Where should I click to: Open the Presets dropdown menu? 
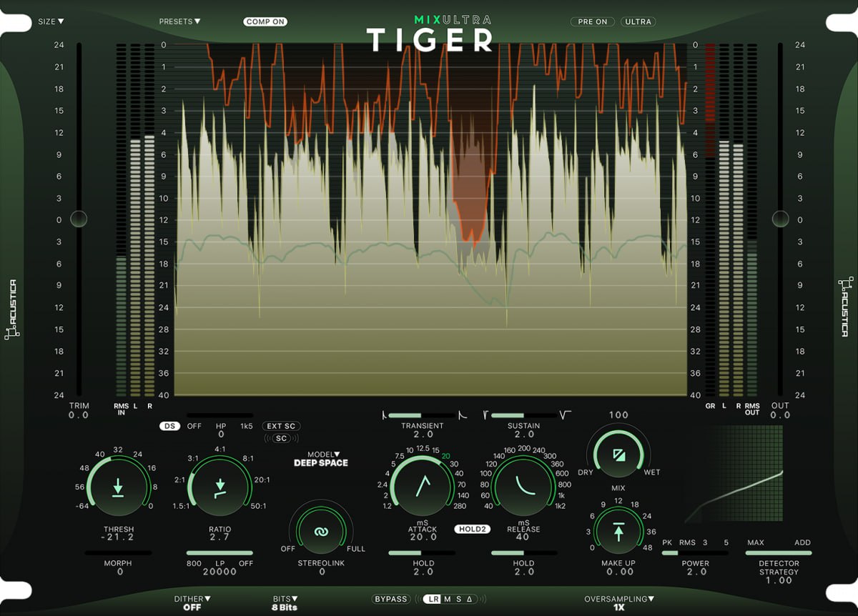pyautogui.click(x=179, y=21)
